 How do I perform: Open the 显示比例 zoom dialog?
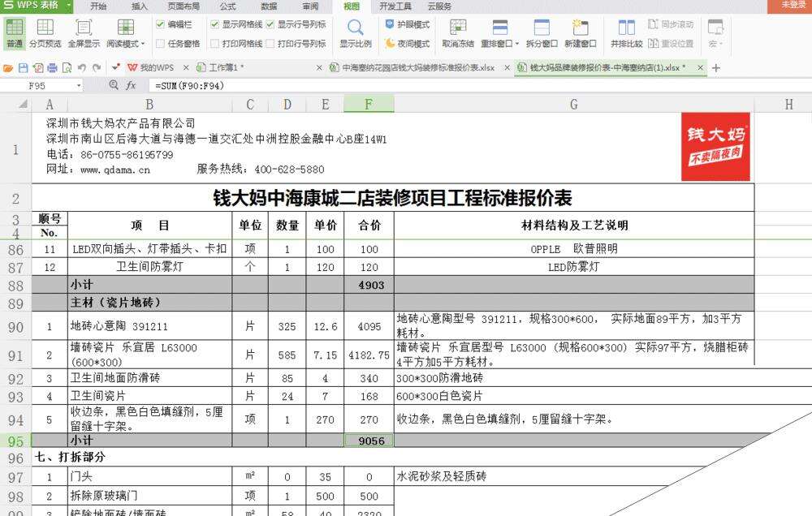356,33
